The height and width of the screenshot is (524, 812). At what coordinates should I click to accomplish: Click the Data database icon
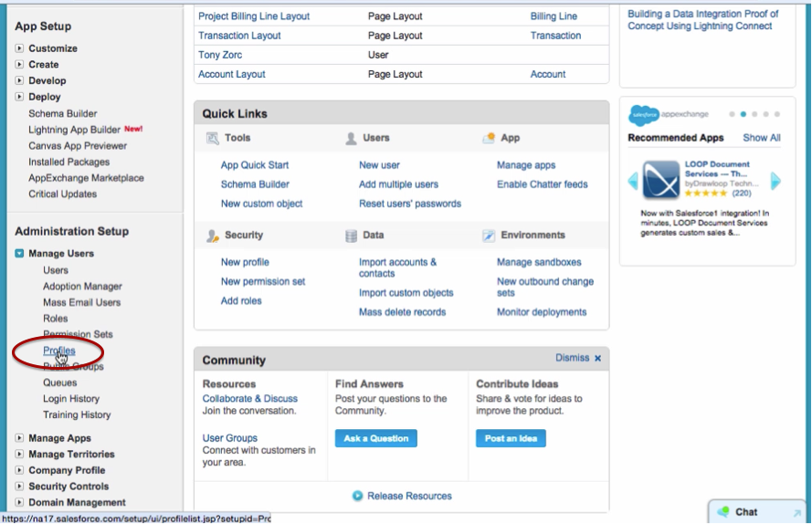tap(351, 236)
